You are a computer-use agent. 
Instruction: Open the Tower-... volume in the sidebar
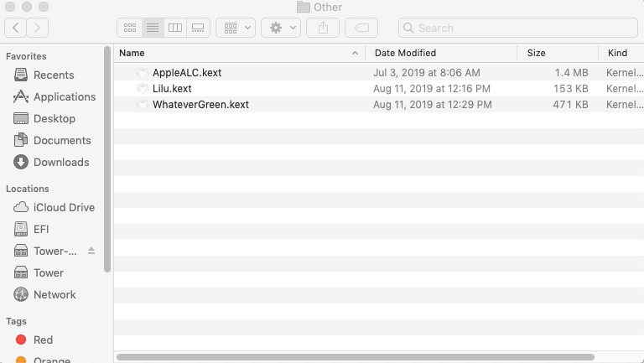pos(44,251)
